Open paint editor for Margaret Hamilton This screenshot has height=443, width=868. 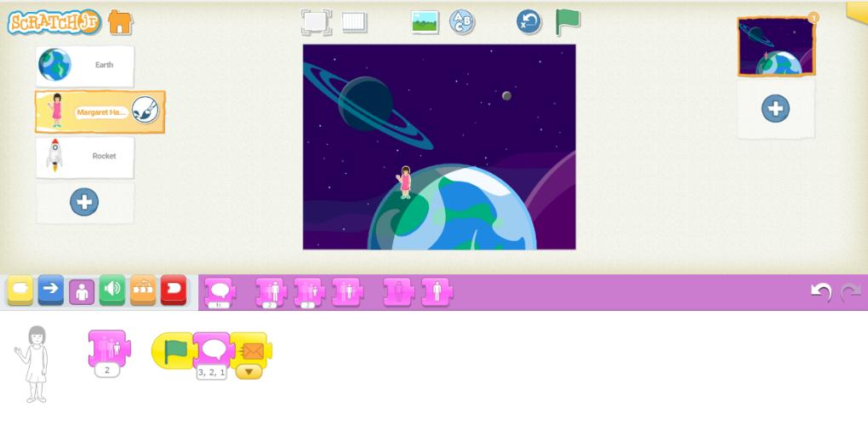[145, 111]
